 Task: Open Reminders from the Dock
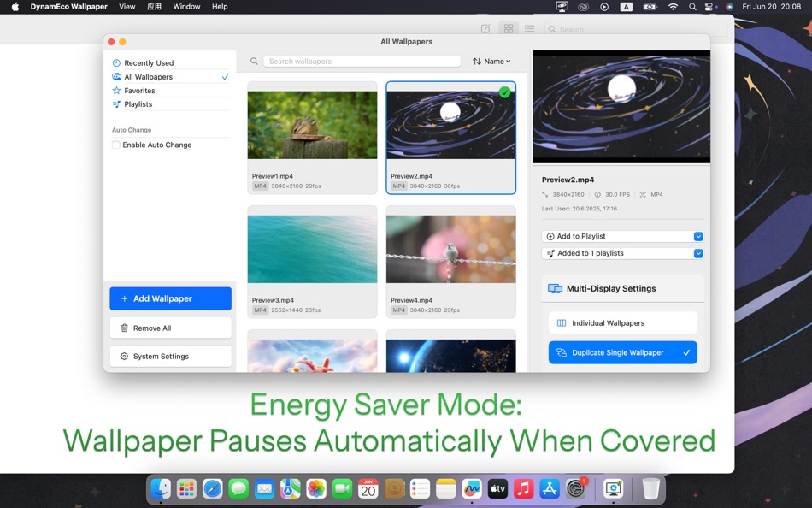click(420, 488)
